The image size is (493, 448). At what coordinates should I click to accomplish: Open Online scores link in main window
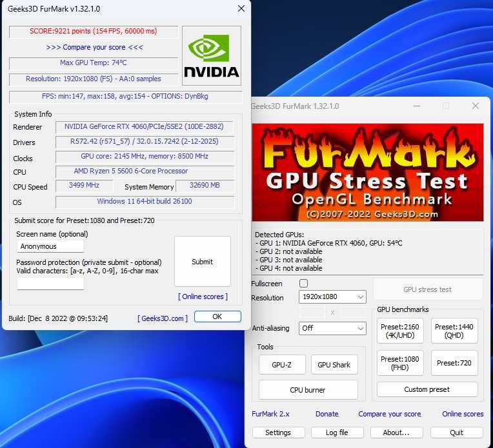coord(463,414)
